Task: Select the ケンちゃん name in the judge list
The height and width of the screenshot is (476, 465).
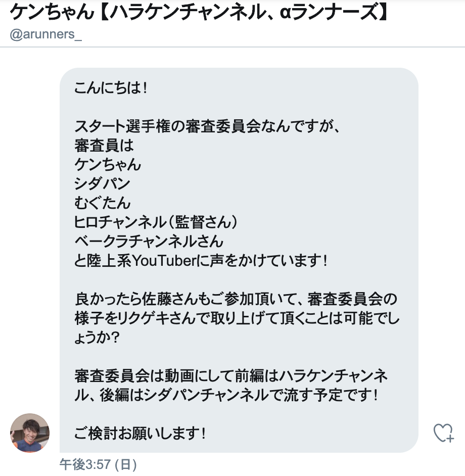Action: point(108,165)
